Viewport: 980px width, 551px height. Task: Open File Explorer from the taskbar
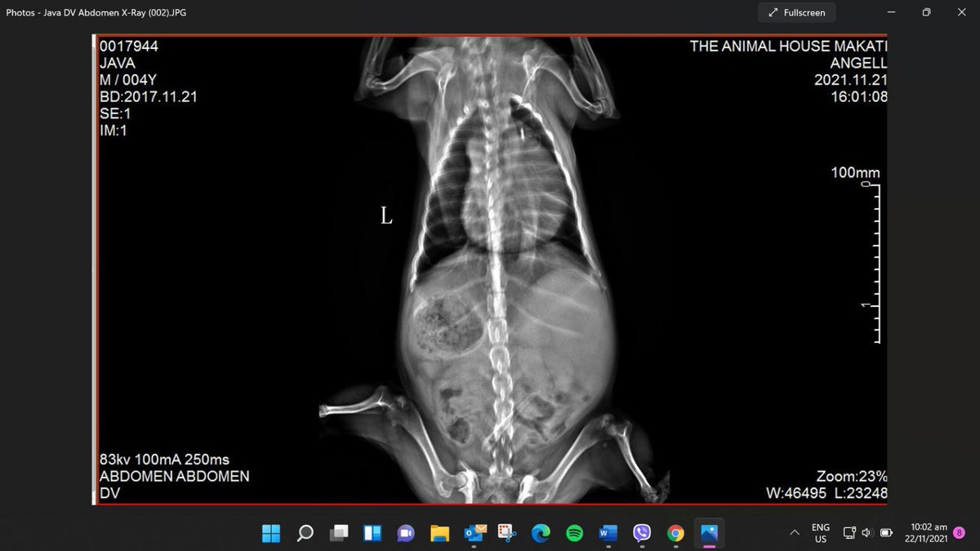(439, 533)
